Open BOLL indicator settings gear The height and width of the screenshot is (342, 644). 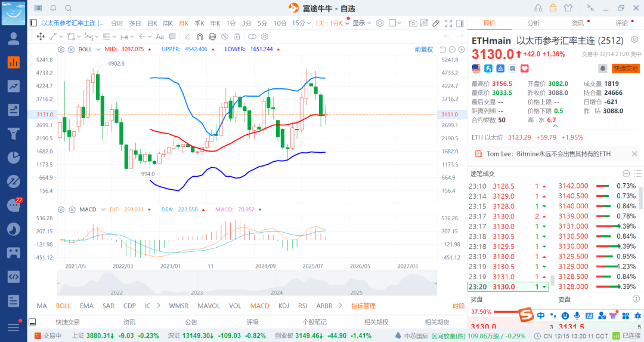click(x=60, y=49)
